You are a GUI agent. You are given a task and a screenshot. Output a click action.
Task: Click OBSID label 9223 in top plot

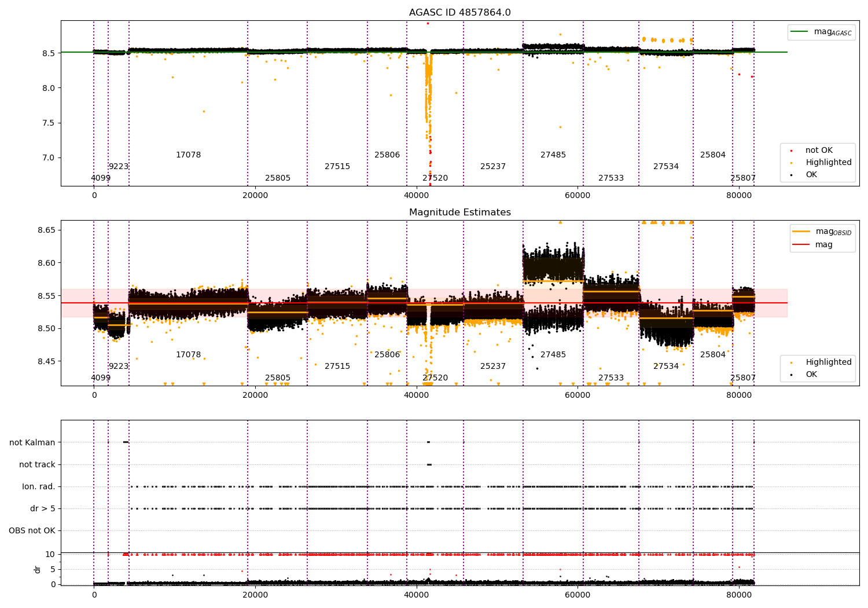pos(119,167)
